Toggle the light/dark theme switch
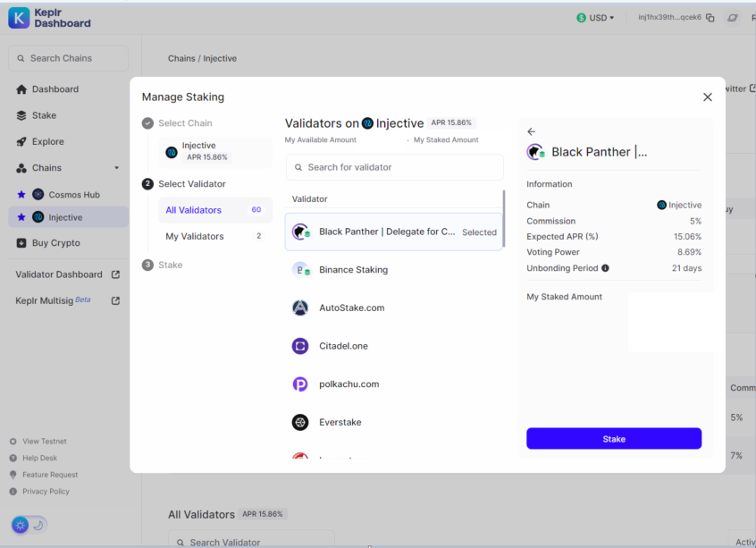 coord(29,525)
